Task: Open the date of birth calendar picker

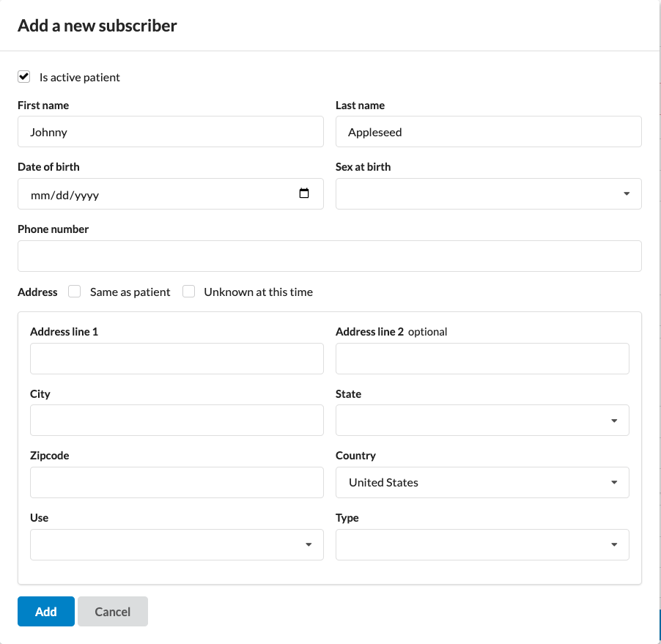Action: point(304,194)
